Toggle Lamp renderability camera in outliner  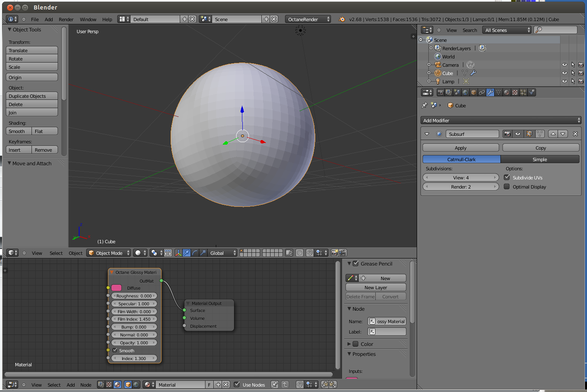[x=581, y=81]
